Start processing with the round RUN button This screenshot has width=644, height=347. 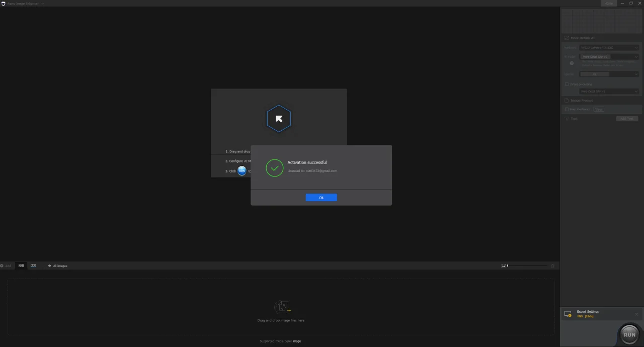point(629,334)
